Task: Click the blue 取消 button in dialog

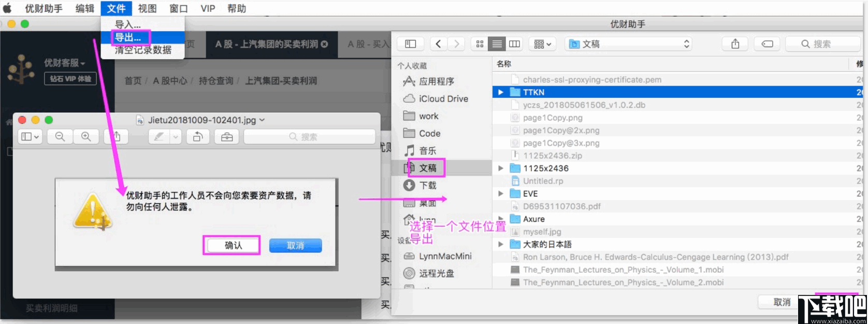Action: [295, 246]
